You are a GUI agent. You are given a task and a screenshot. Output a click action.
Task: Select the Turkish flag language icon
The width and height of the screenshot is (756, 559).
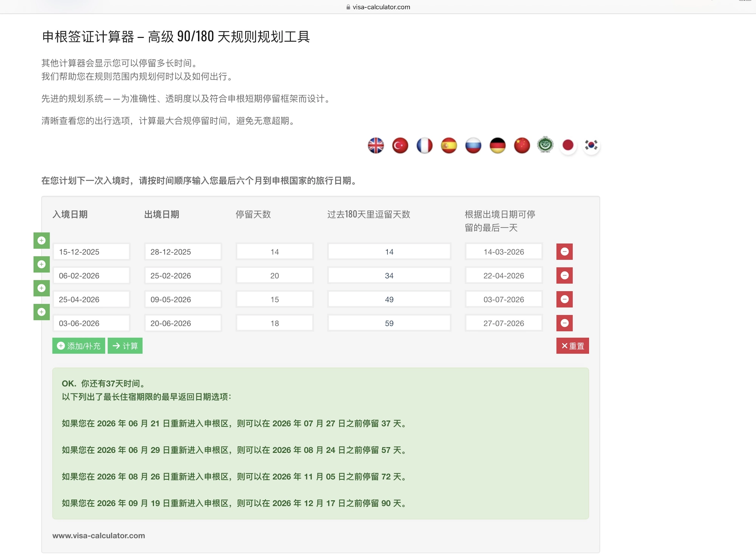(400, 146)
